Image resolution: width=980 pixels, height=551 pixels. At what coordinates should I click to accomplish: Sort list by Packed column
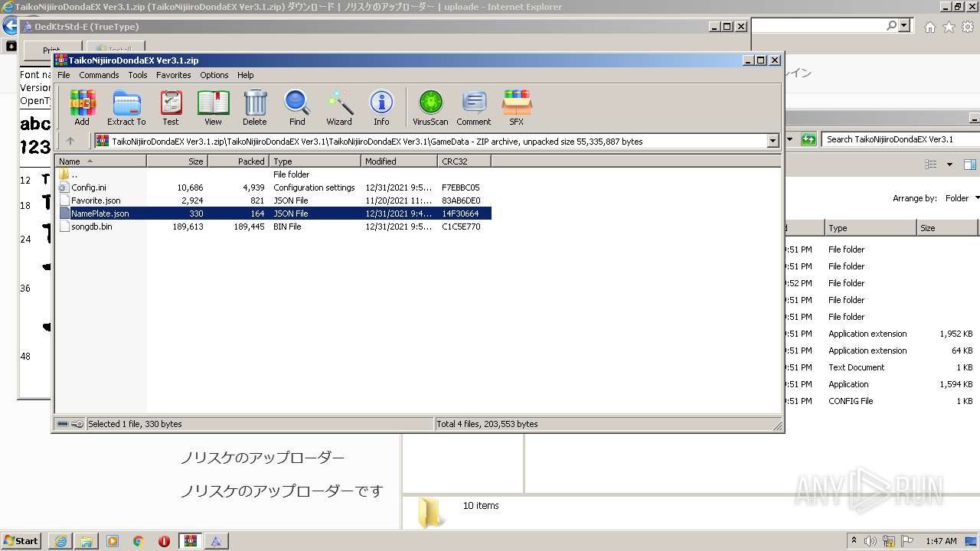pos(238,161)
